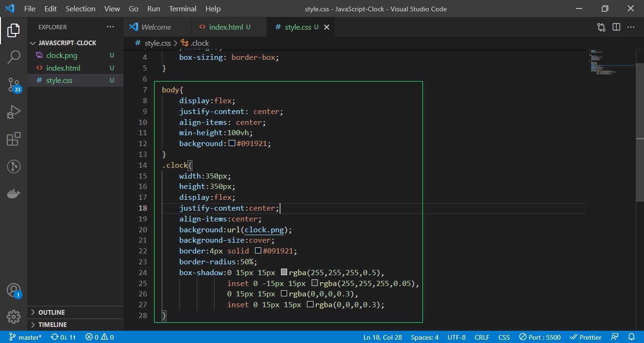Open the View menu

(x=112, y=8)
